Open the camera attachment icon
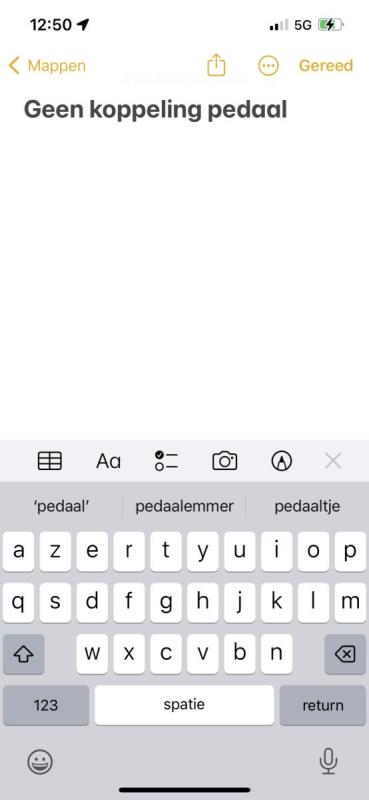 [x=225, y=461]
